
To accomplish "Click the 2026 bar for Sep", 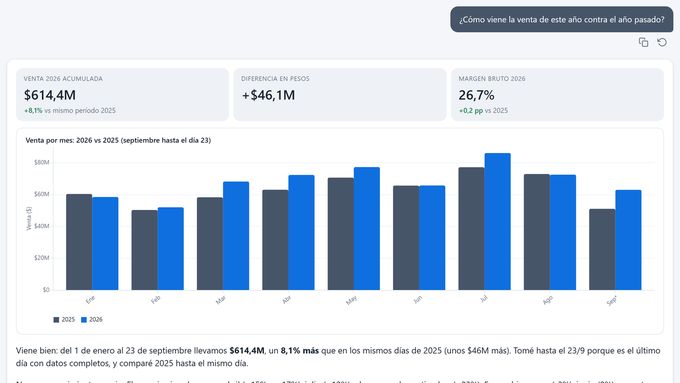I will pyautogui.click(x=628, y=240).
